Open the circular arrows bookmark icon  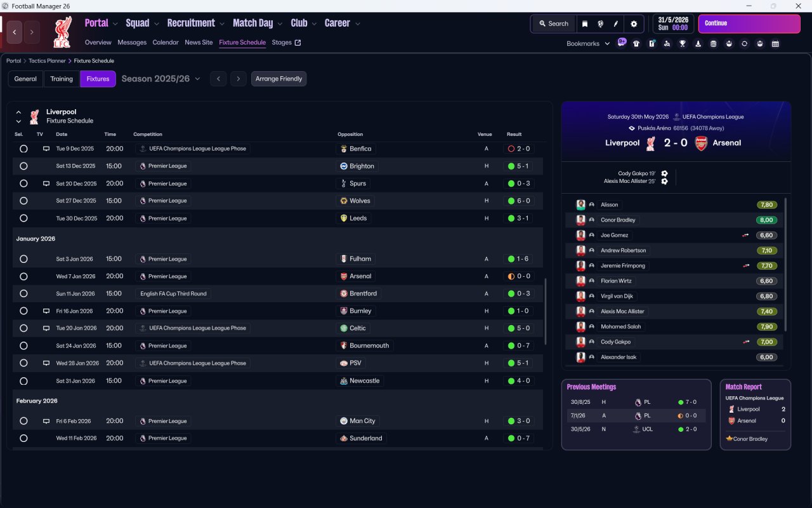744,44
